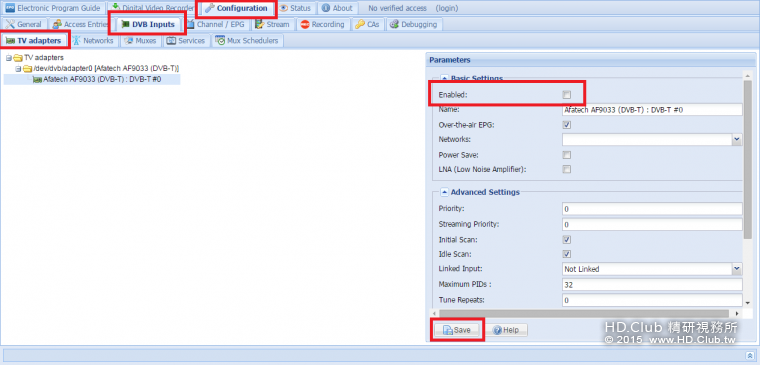Enable the Power Save checkbox
Viewport: 760px width, 365px height.
(x=567, y=155)
